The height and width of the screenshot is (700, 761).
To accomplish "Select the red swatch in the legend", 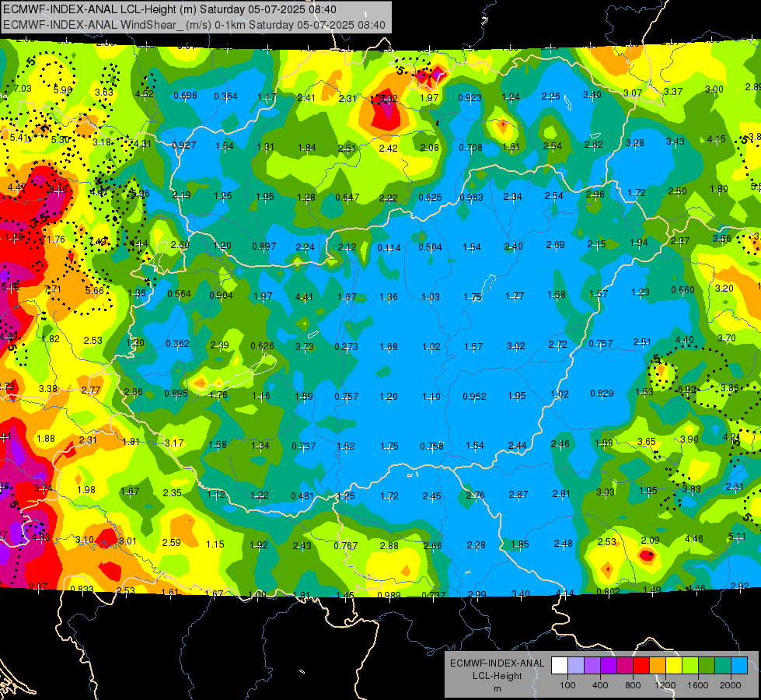I will [x=641, y=665].
